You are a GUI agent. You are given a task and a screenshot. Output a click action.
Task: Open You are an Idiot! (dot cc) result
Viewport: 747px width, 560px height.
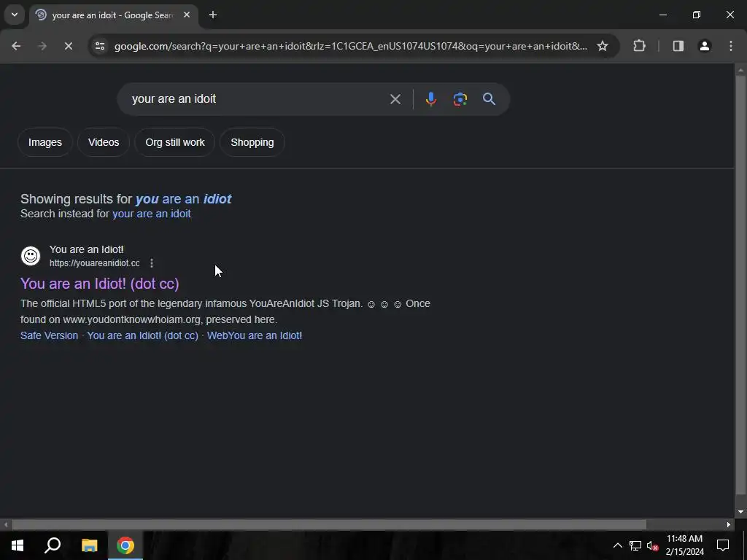99,284
